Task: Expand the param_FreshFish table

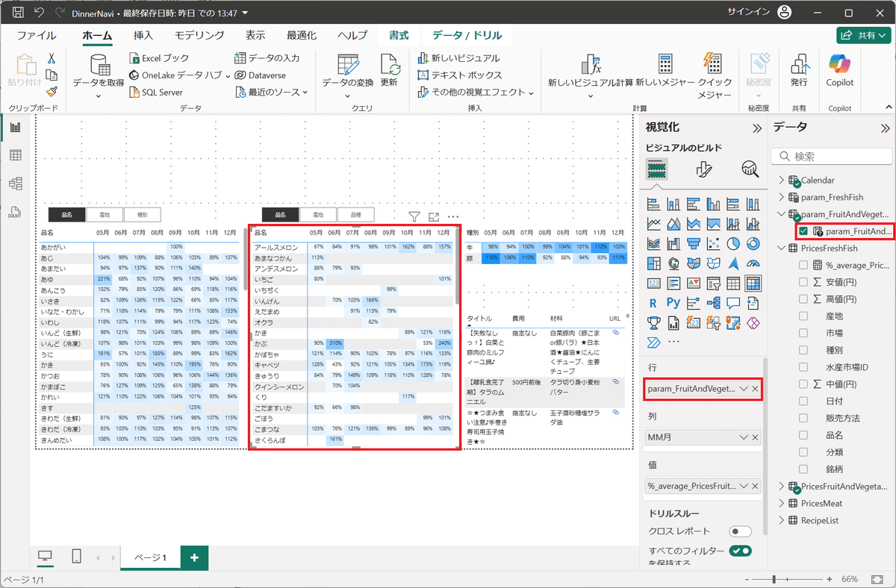Action: point(782,197)
